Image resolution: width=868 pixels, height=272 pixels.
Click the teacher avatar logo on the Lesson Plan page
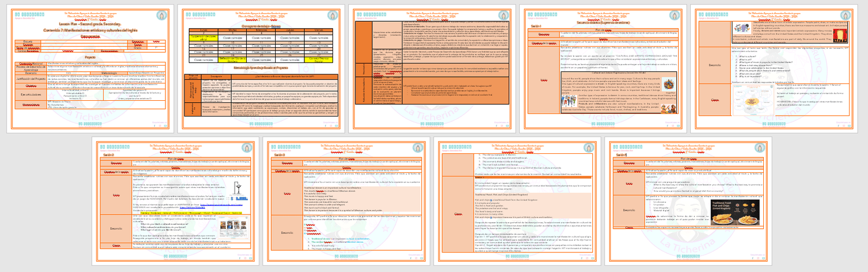click(x=161, y=16)
